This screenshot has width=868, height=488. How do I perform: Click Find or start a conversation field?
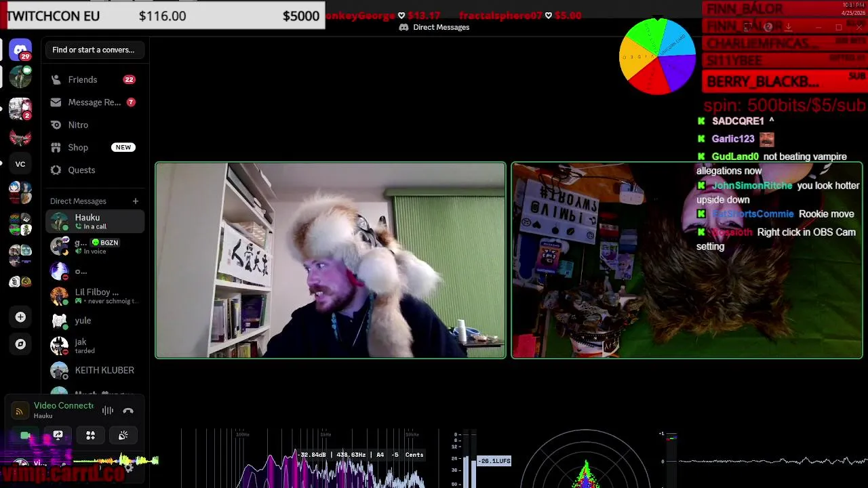tap(94, 49)
